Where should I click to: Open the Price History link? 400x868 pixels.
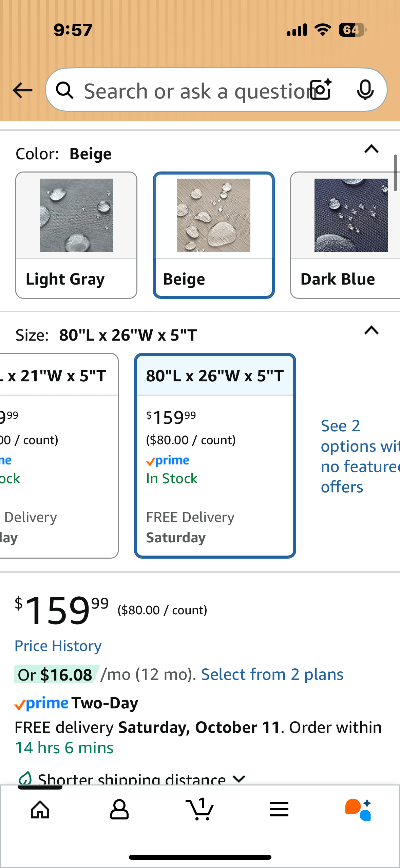click(x=58, y=646)
